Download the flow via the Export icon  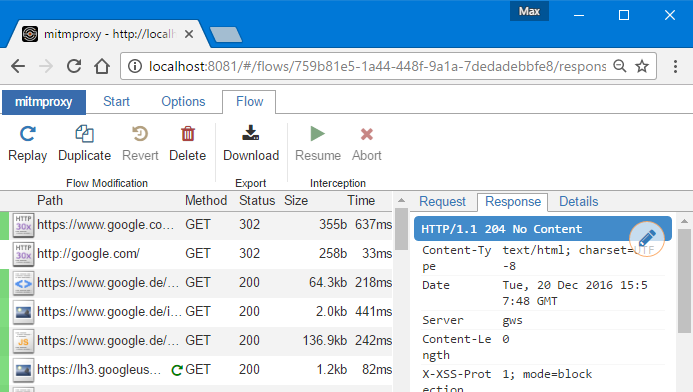251,133
